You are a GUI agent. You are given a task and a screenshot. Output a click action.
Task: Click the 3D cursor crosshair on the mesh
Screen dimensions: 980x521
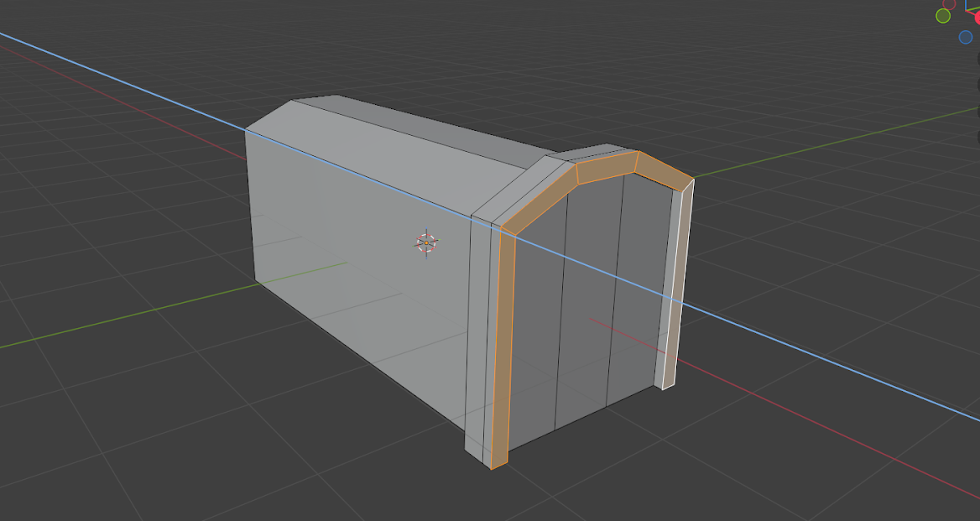(x=427, y=243)
